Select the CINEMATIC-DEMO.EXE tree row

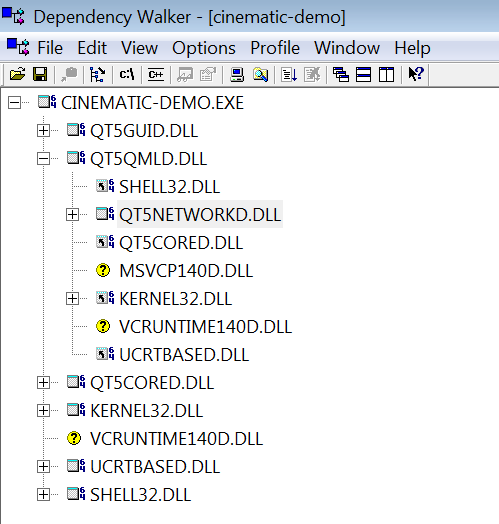(152, 103)
